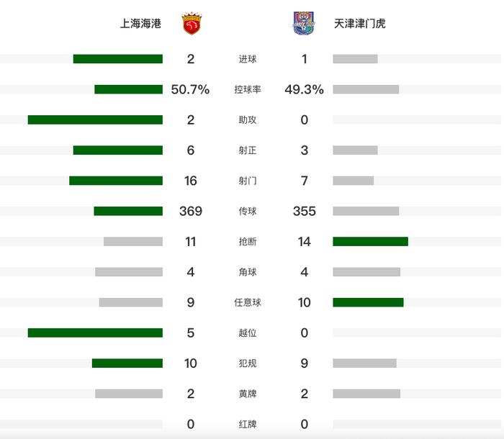This screenshot has width=504, height=439.
Task: Click the 49.3% possession value
Action: 304,89
